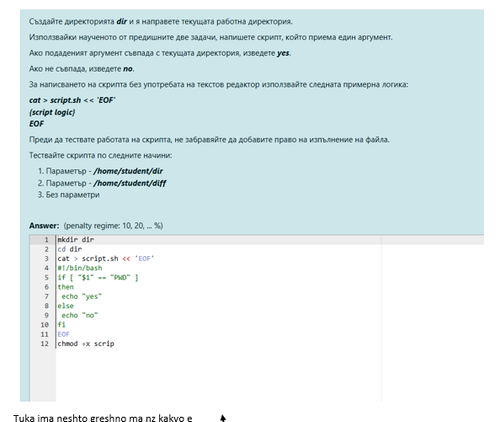Click the italic 'cat > script.sh << EOF' example
500x422 pixels.
point(72,100)
